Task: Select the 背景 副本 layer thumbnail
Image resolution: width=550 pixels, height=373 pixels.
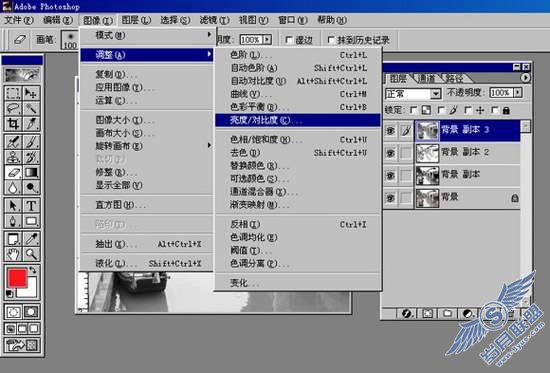Action: click(x=427, y=175)
